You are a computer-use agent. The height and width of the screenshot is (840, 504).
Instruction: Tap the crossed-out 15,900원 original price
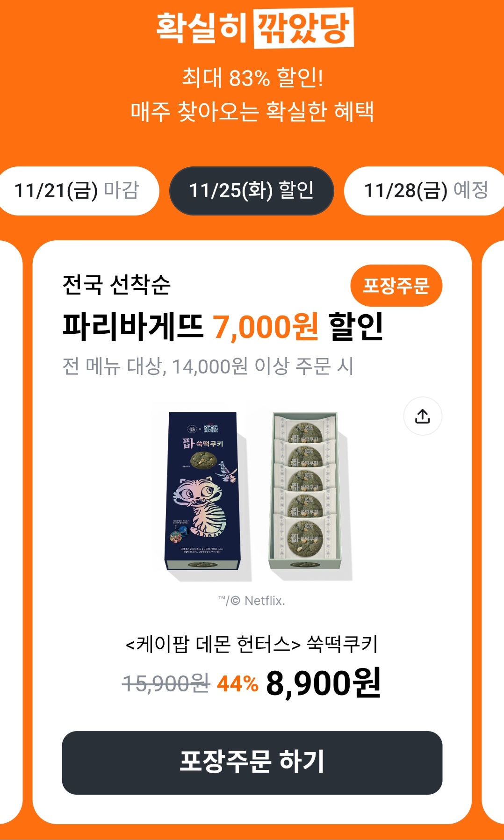tap(166, 684)
